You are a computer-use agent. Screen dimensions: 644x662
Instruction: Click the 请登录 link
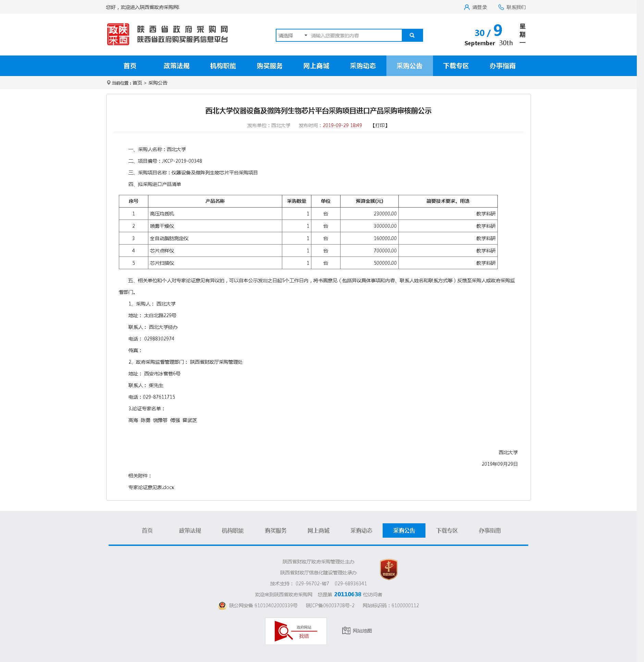480,7
